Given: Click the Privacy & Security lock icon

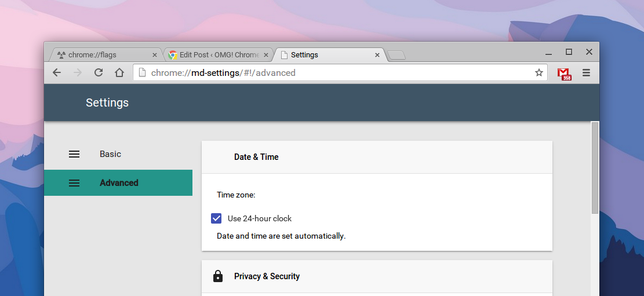Looking at the screenshot, I should pyautogui.click(x=218, y=276).
